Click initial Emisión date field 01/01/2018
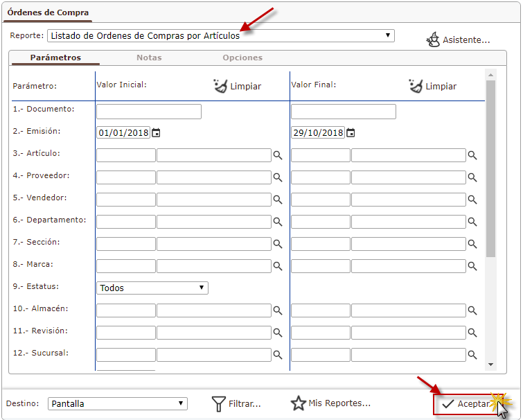The image size is (523, 420). 123,133
